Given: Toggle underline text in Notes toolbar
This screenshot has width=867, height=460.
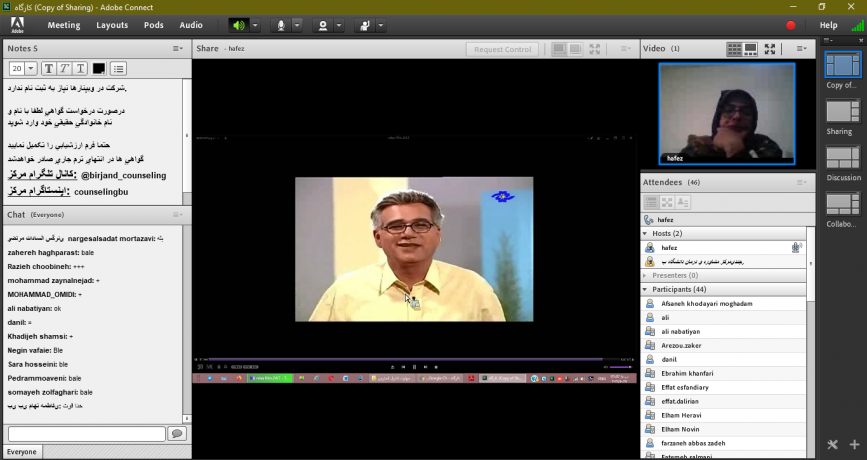Looking at the screenshot, I should coord(80,69).
